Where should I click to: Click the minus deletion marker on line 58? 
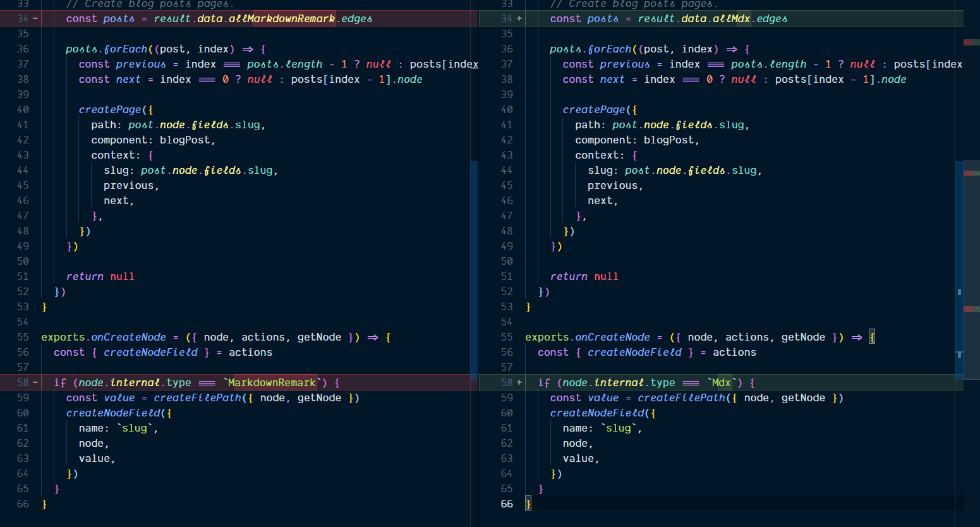(35, 382)
